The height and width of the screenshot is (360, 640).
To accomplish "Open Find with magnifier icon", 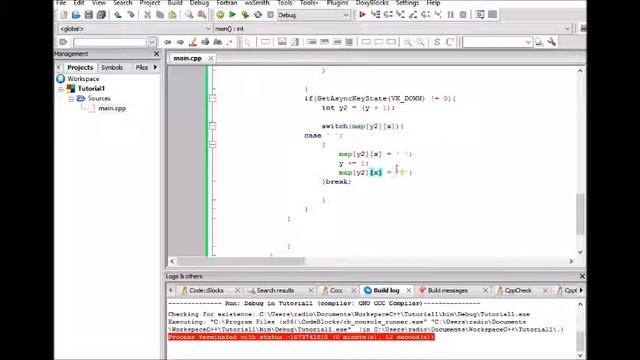I will pos(189,15).
